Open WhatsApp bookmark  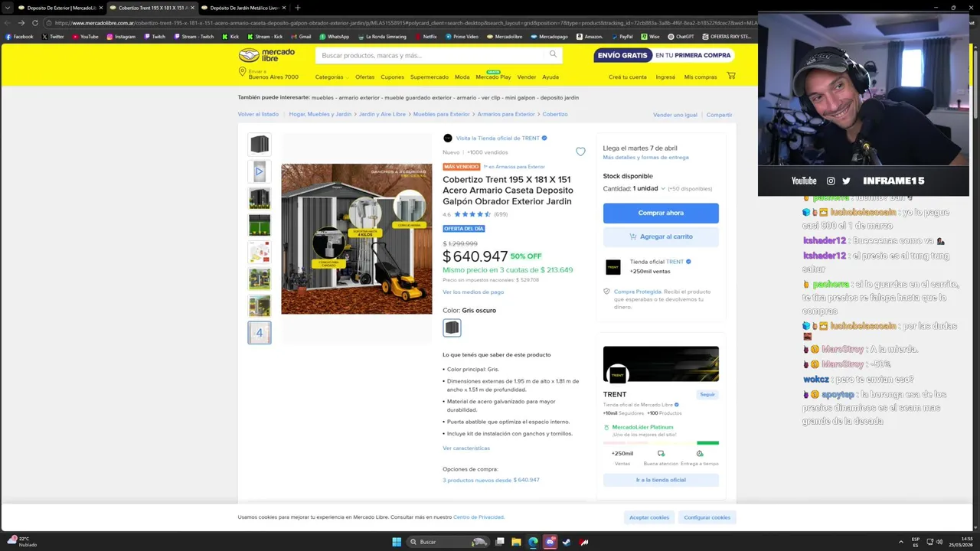click(x=334, y=36)
